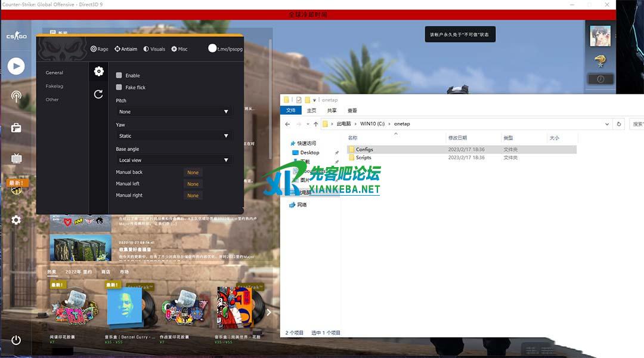
Task: Tick the Enable checkbox
Action: [x=119, y=76]
